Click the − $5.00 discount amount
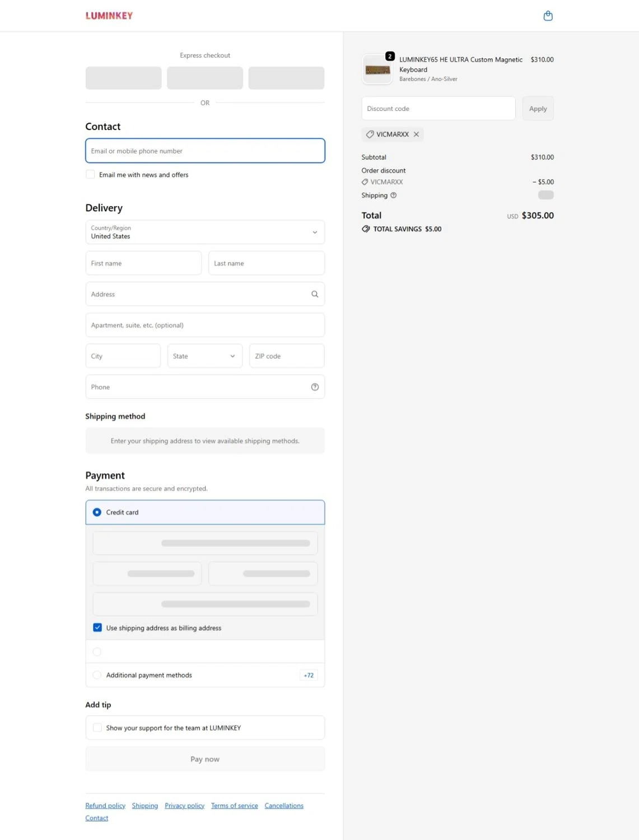 (x=543, y=182)
